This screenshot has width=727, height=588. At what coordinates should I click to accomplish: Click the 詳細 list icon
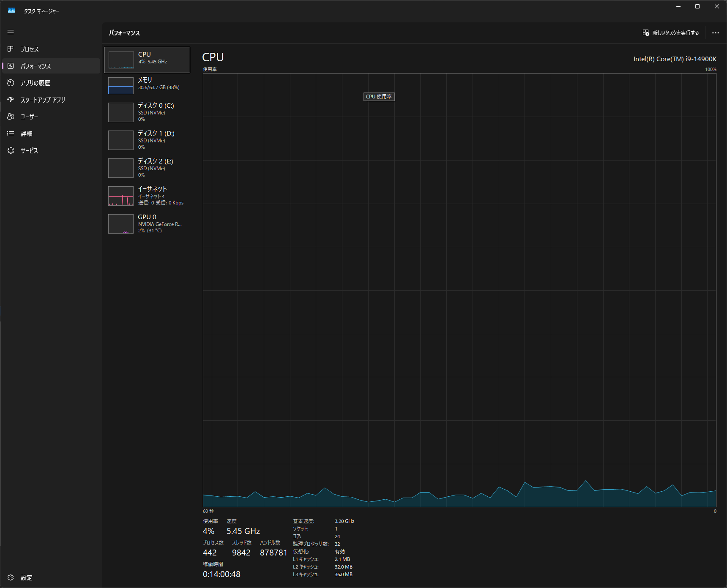click(11, 133)
